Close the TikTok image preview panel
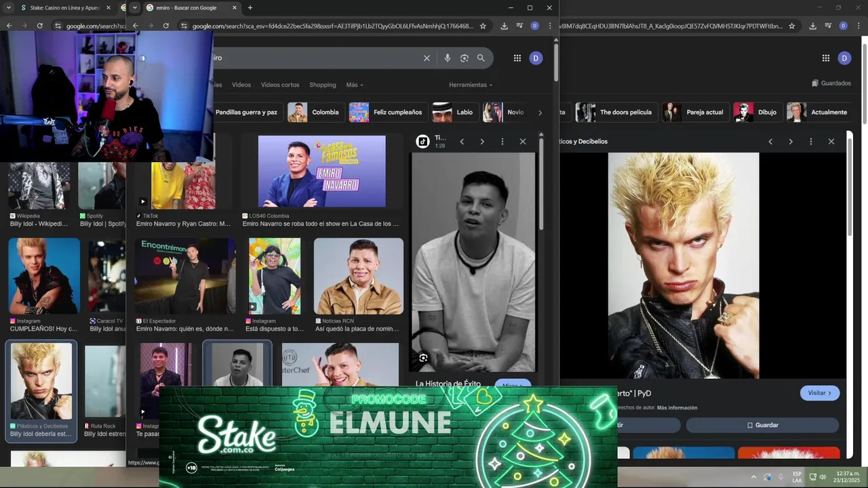This screenshot has height=488, width=868. coord(523,142)
